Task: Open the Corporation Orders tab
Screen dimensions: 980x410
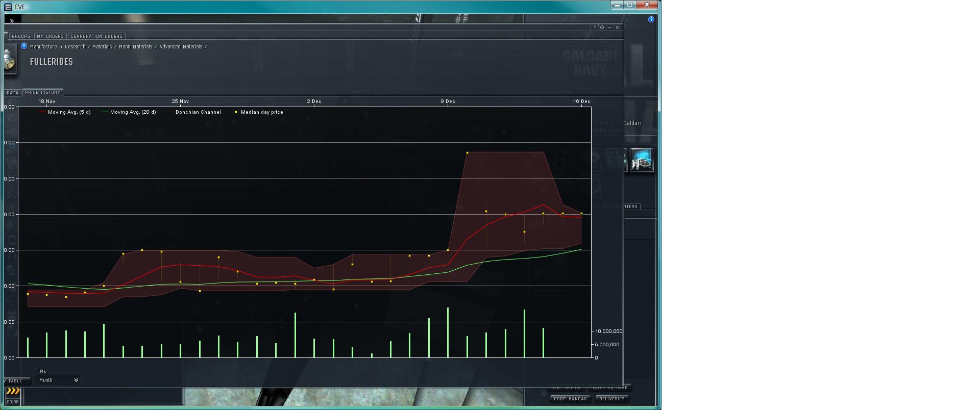Action: click(x=96, y=36)
